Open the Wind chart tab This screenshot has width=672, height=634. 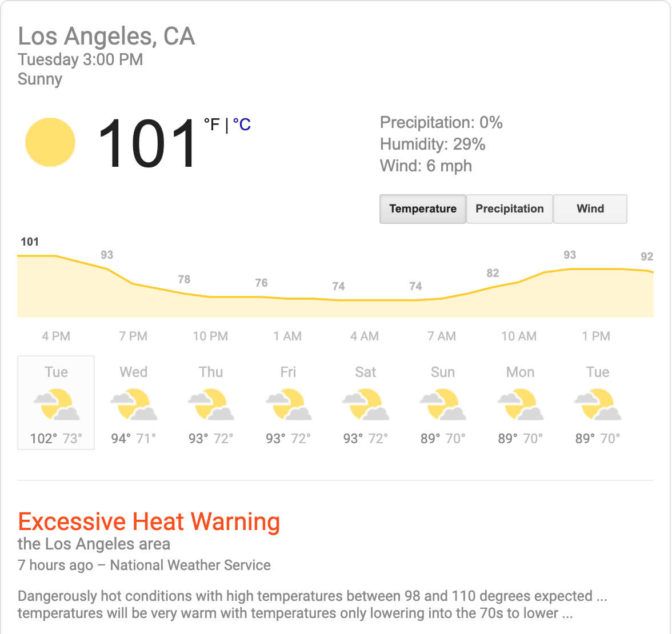pyautogui.click(x=590, y=209)
